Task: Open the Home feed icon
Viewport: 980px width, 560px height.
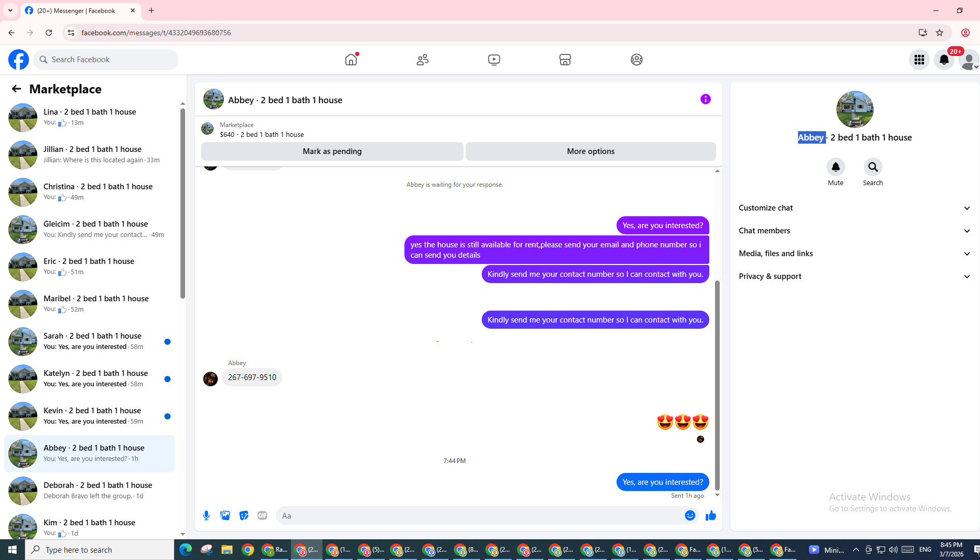Action: coord(351,60)
